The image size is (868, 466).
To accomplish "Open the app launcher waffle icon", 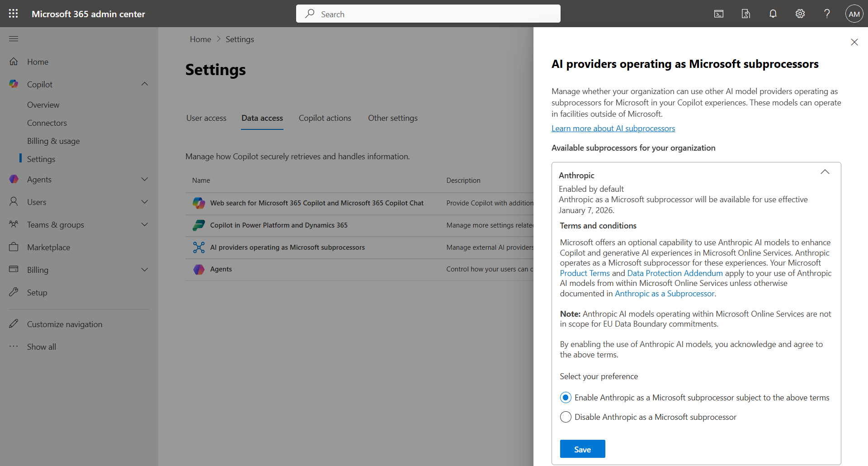I will pyautogui.click(x=14, y=14).
